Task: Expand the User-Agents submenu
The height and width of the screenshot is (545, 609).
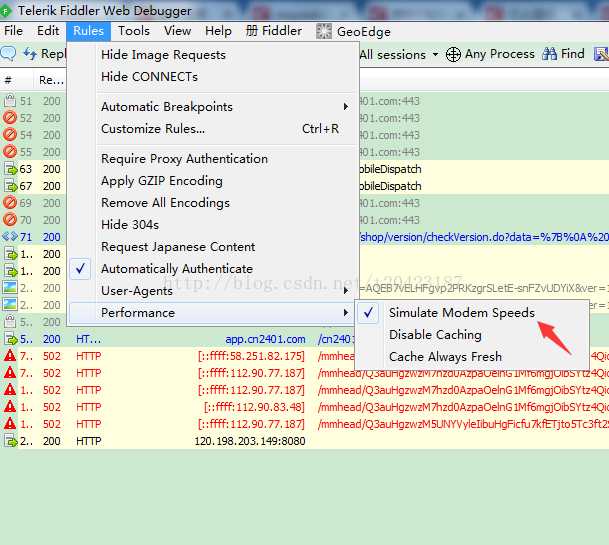Action: pos(212,291)
